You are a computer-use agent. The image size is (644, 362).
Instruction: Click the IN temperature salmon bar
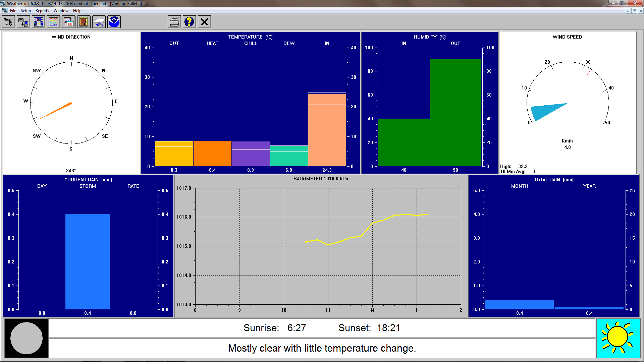tap(327, 130)
